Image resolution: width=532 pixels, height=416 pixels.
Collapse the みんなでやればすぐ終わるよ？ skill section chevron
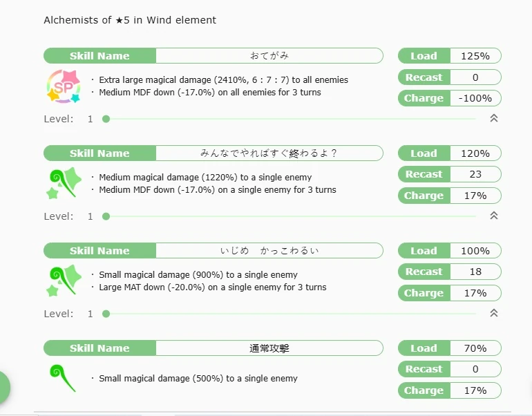pyautogui.click(x=493, y=216)
